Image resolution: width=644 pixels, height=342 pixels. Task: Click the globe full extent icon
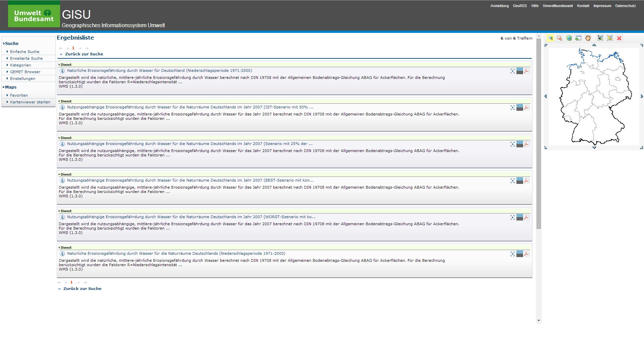click(x=569, y=38)
